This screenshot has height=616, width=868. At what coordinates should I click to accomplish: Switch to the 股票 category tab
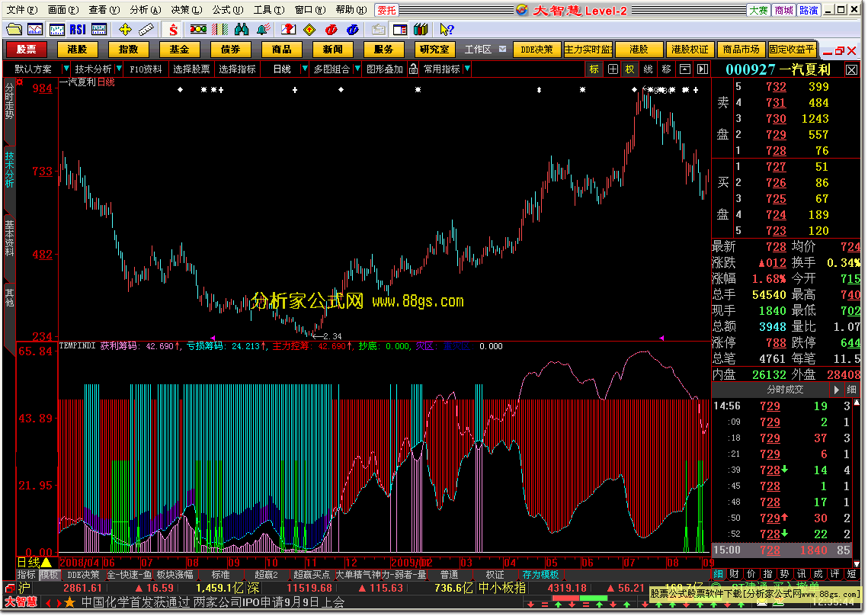26,50
